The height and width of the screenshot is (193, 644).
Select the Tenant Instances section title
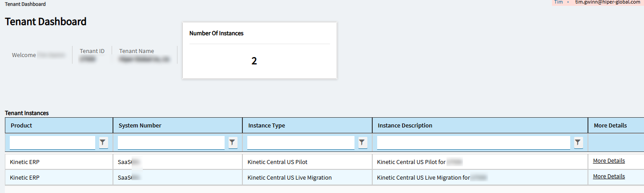[27, 113]
